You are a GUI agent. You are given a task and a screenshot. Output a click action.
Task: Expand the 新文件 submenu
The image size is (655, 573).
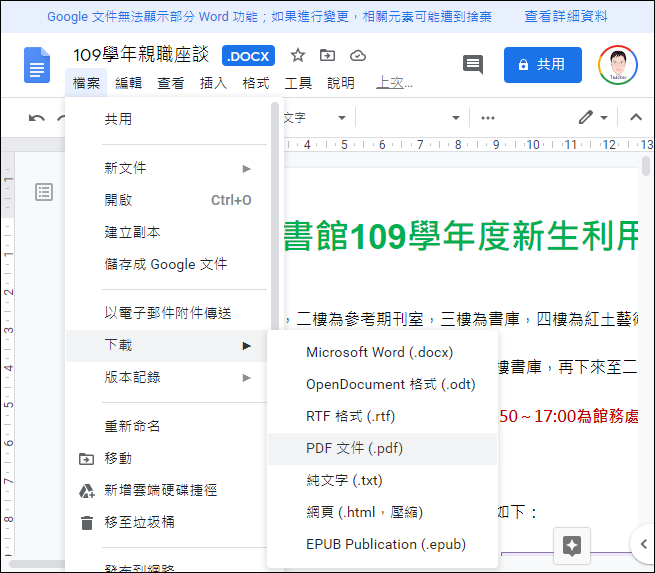point(167,168)
